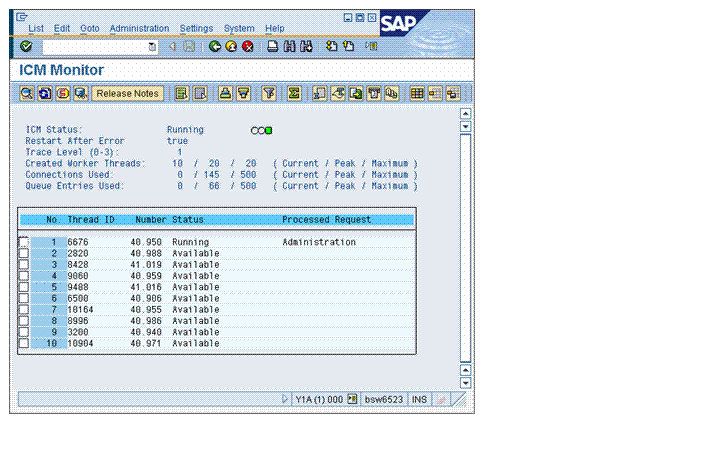Click the green Enter checkmark icon
Screen dimensions: 720x455
[26, 46]
